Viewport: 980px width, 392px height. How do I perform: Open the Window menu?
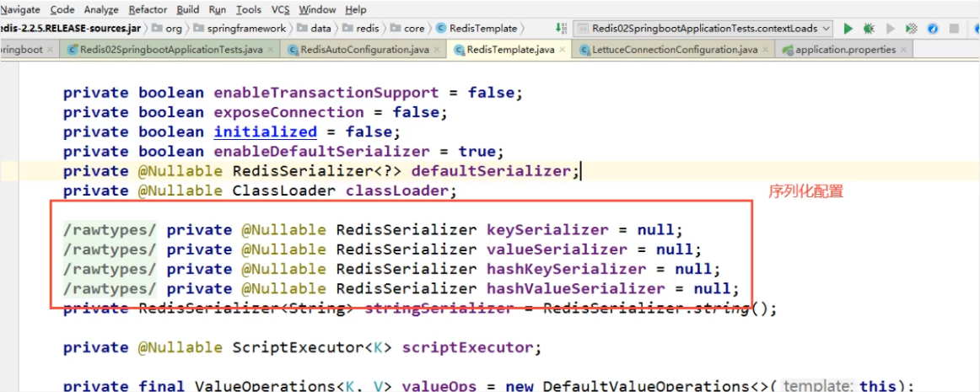click(317, 9)
